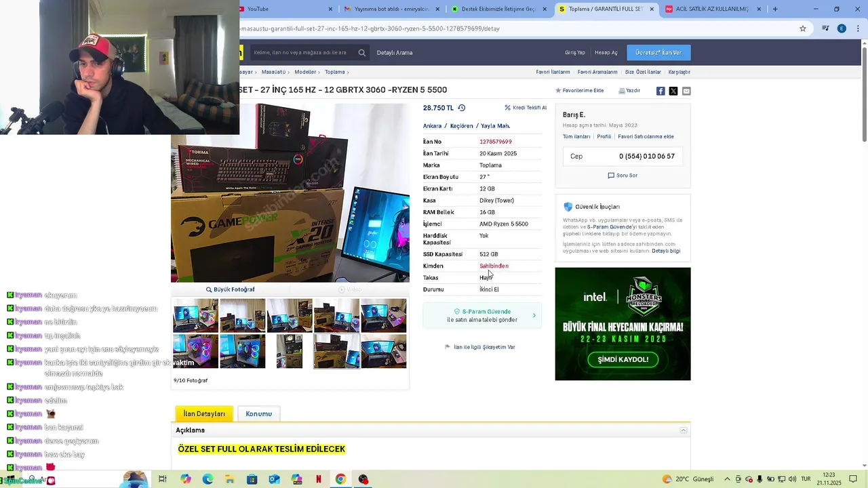Open Task View on taskbar
868x488 pixels.
[x=163, y=479]
